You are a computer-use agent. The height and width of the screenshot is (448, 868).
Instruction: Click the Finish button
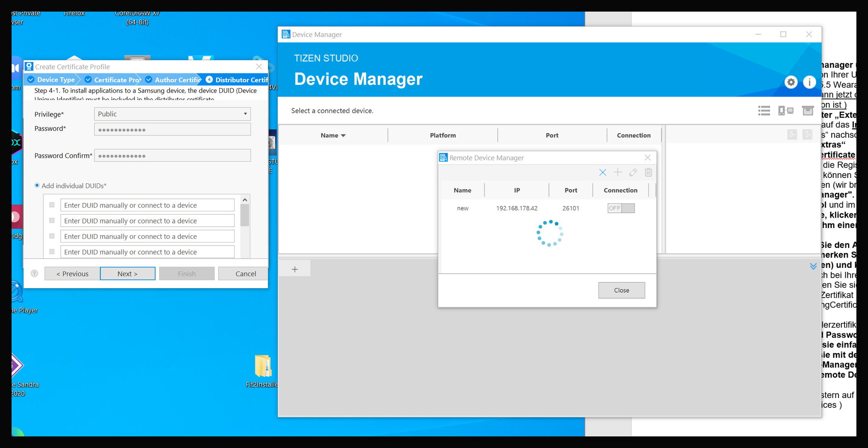click(187, 274)
